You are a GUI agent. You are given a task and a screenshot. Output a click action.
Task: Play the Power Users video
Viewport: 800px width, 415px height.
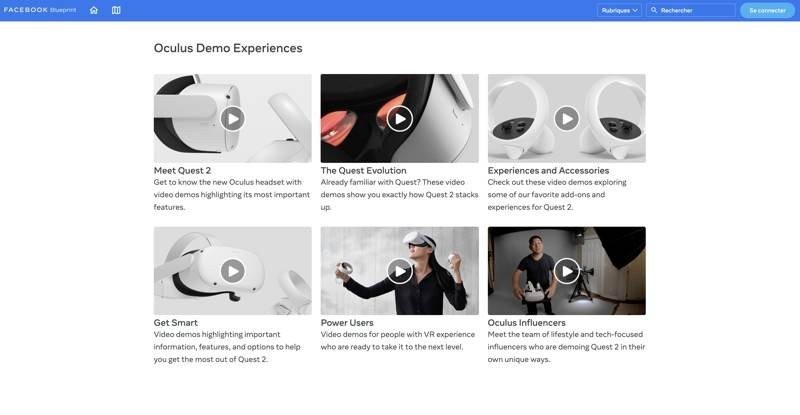(399, 271)
